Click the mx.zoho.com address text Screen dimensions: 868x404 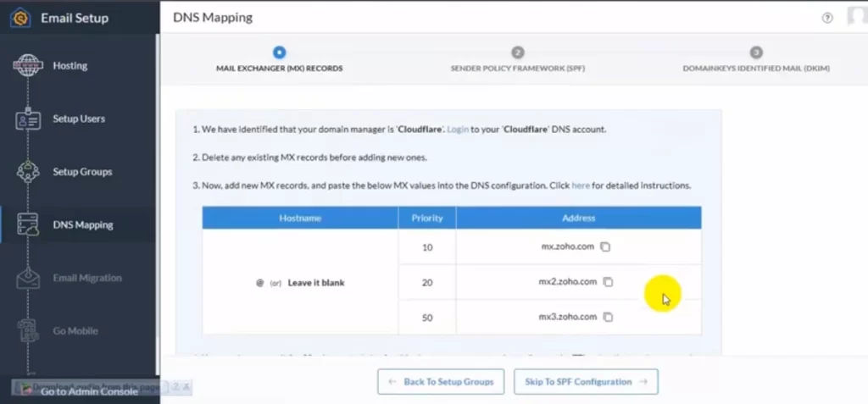point(567,246)
